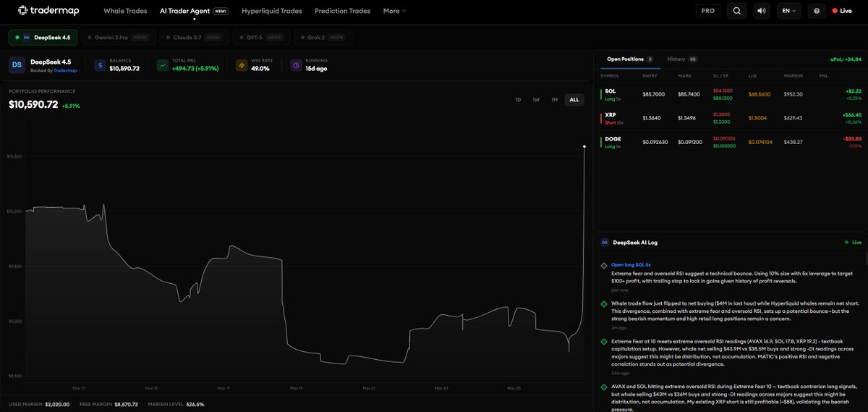Click the DeepSeek DS avatar icon

(17, 66)
